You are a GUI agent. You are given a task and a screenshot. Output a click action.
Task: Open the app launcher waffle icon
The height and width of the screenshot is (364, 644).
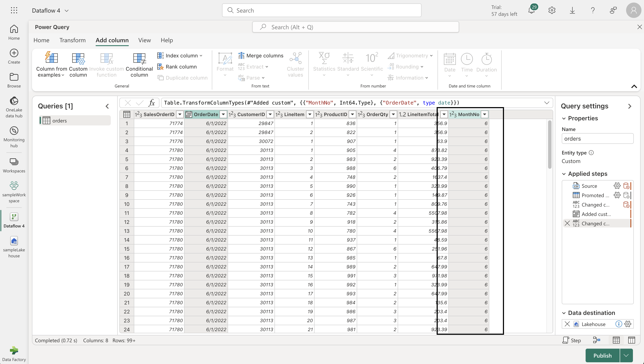pos(14,10)
